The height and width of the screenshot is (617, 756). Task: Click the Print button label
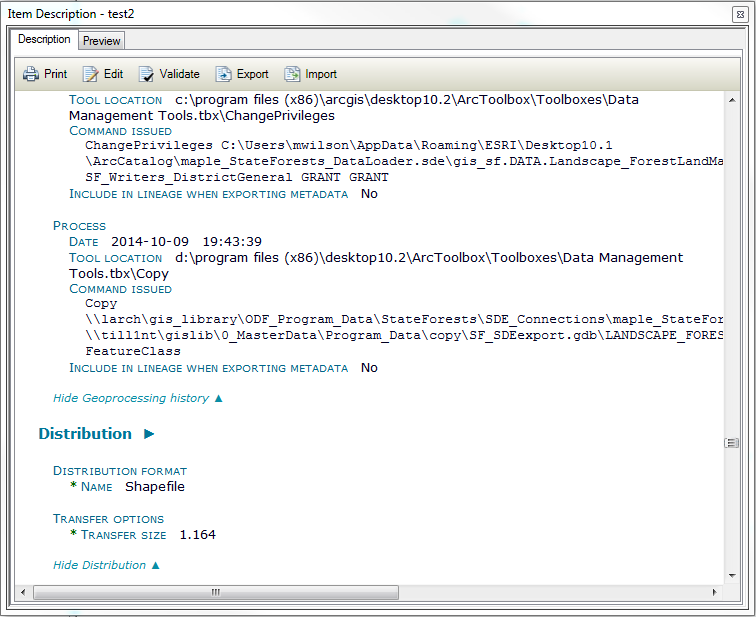pyautogui.click(x=55, y=74)
